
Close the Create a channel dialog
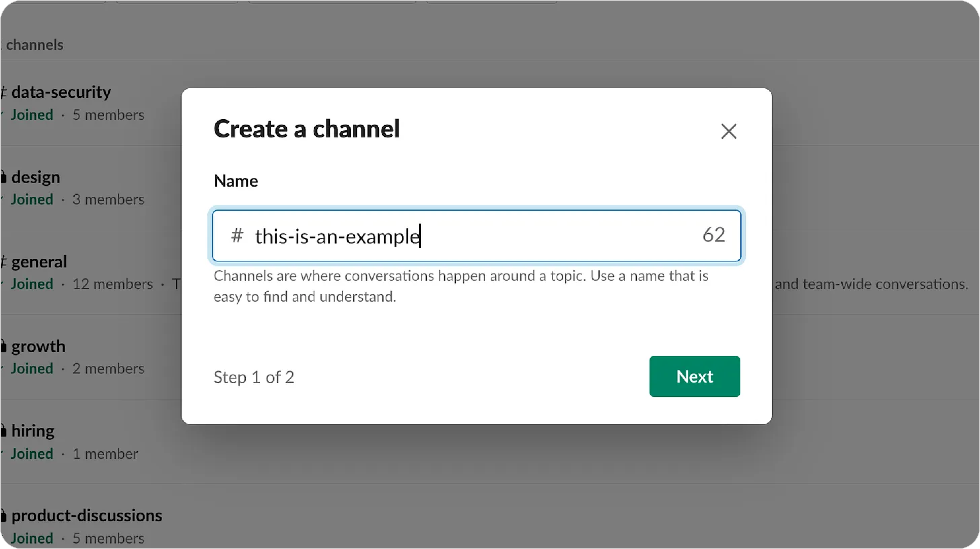[x=729, y=131]
